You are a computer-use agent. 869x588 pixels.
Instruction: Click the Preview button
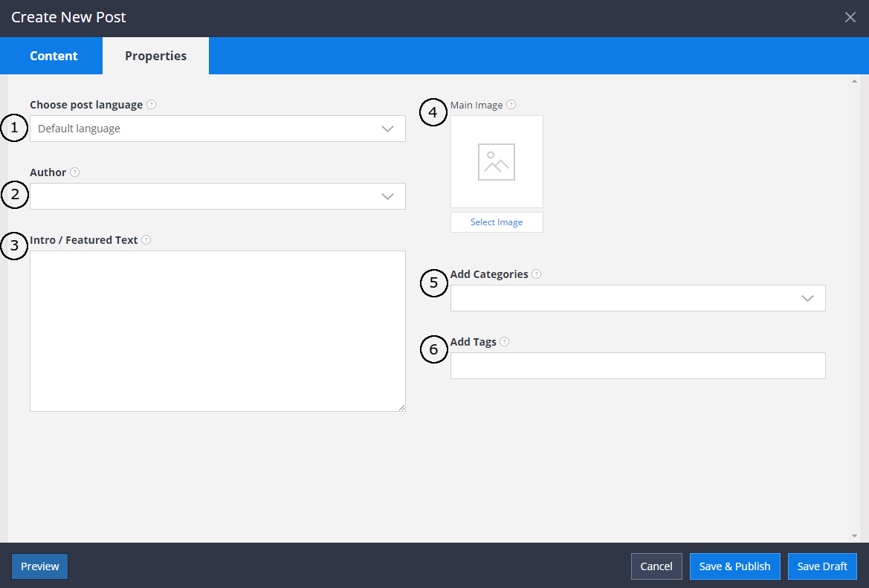(x=39, y=566)
